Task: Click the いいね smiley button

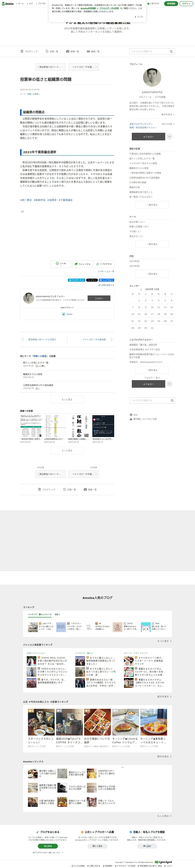Action: (61, 264)
